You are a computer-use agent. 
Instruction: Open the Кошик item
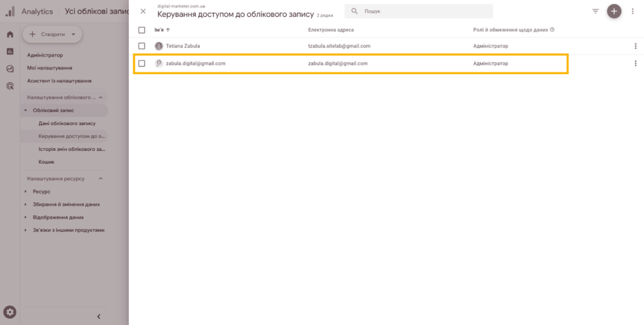click(x=47, y=162)
